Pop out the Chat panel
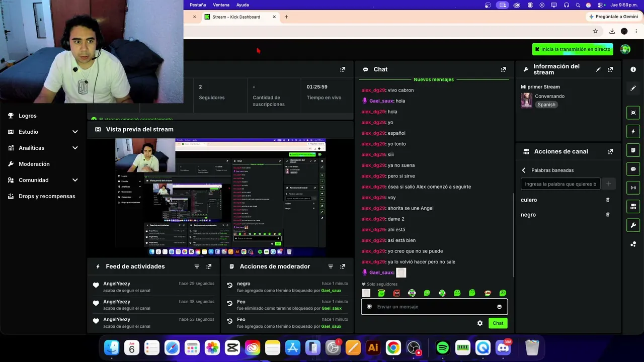Viewport: 644px width, 362px height. pos(503,69)
